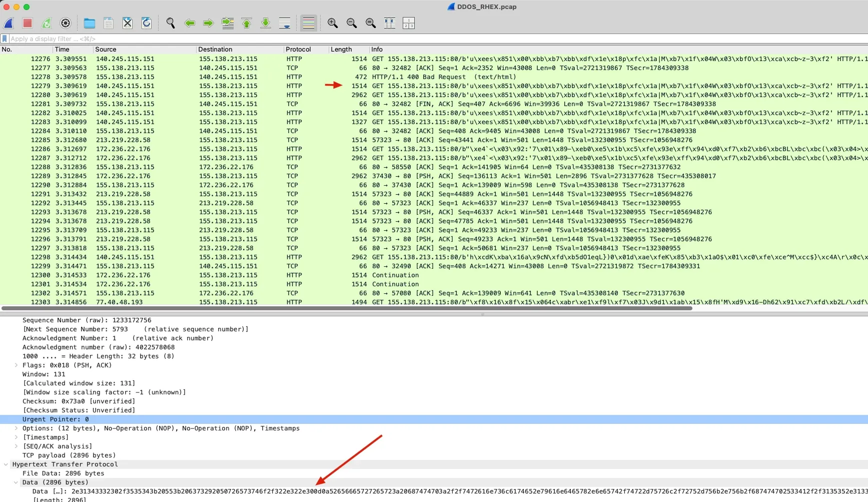Click the save capture file icon
This screenshot has height=502, width=868.
109,23
